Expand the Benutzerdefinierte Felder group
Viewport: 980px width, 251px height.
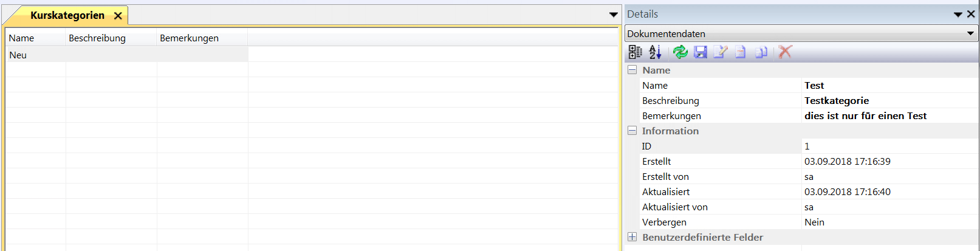pos(632,237)
